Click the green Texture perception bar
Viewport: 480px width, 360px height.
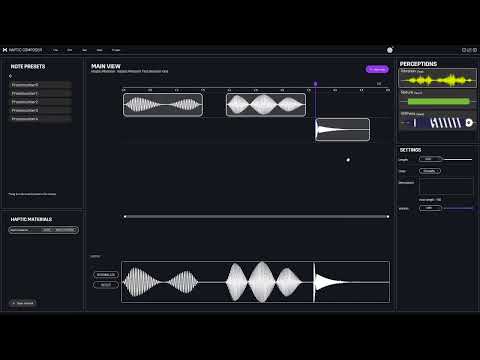[x=439, y=101]
